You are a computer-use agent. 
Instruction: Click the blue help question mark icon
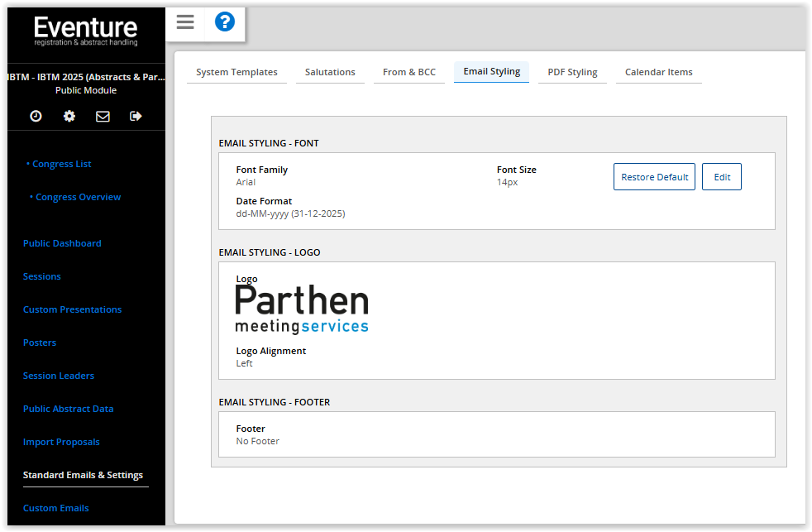tap(225, 22)
